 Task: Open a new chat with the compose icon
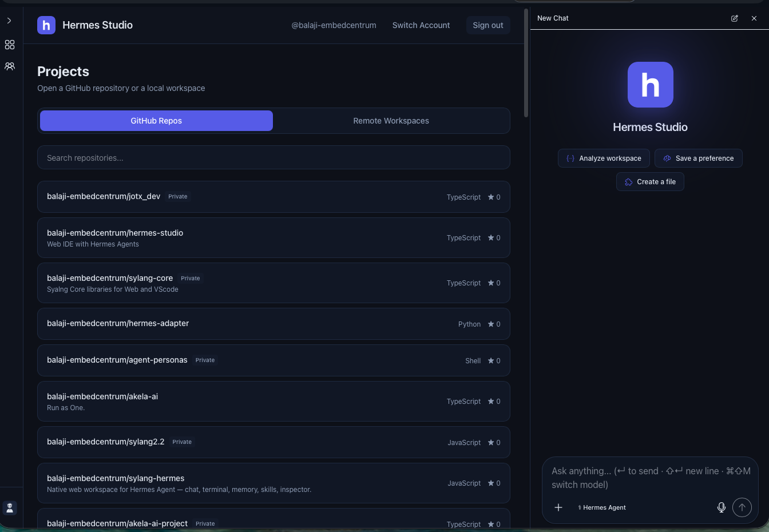click(734, 18)
